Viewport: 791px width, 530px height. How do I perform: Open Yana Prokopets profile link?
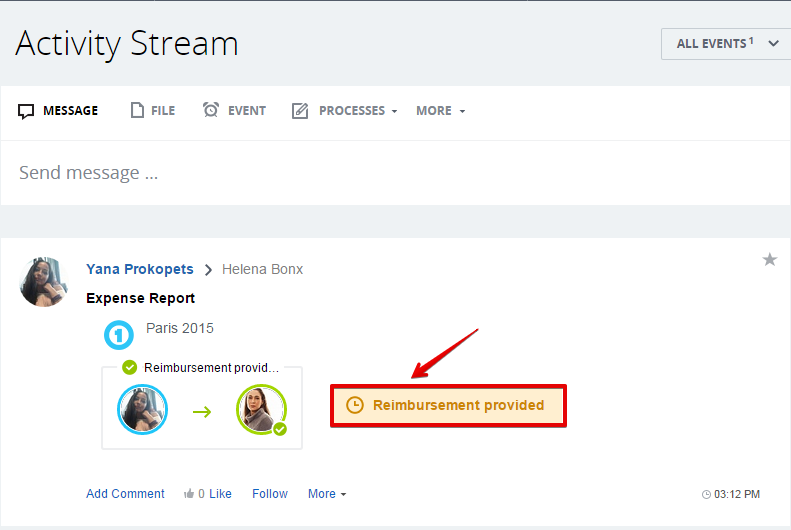[140, 269]
